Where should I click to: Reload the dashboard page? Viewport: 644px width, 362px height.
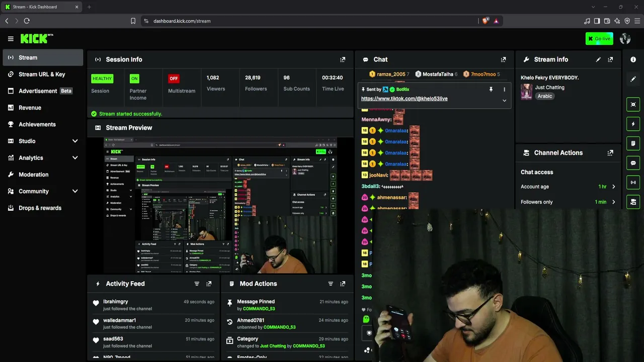pos(27,21)
